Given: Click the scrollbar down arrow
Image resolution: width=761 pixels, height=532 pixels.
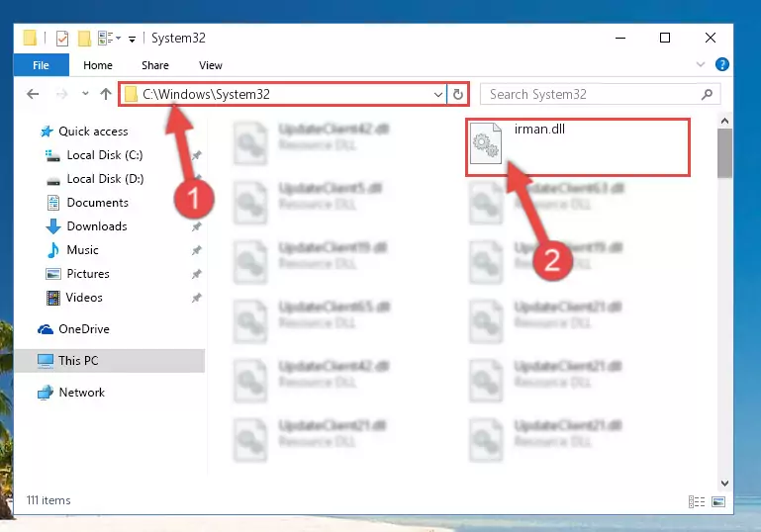Looking at the screenshot, I should [724, 483].
